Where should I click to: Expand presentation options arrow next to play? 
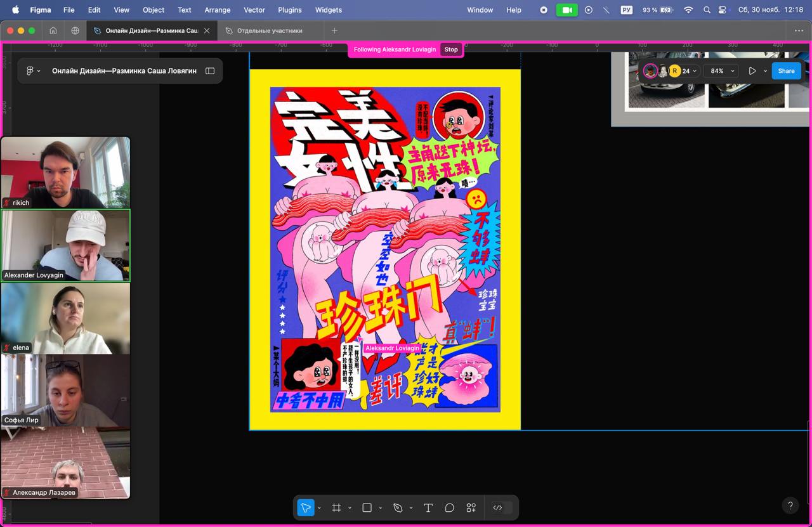point(765,71)
